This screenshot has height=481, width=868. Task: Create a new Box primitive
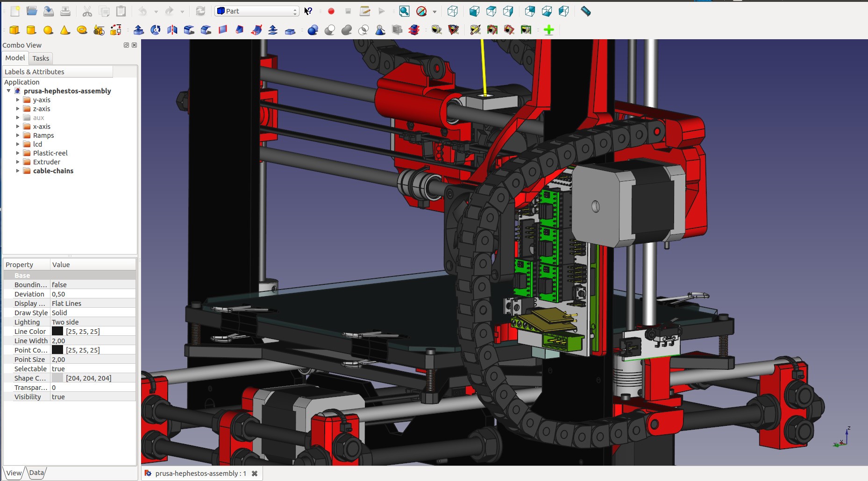point(14,29)
